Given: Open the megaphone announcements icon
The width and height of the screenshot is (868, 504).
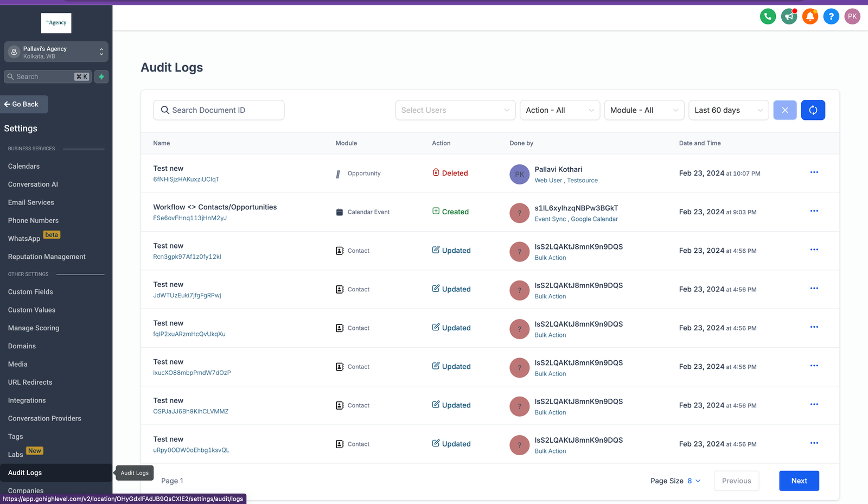Looking at the screenshot, I should (789, 17).
